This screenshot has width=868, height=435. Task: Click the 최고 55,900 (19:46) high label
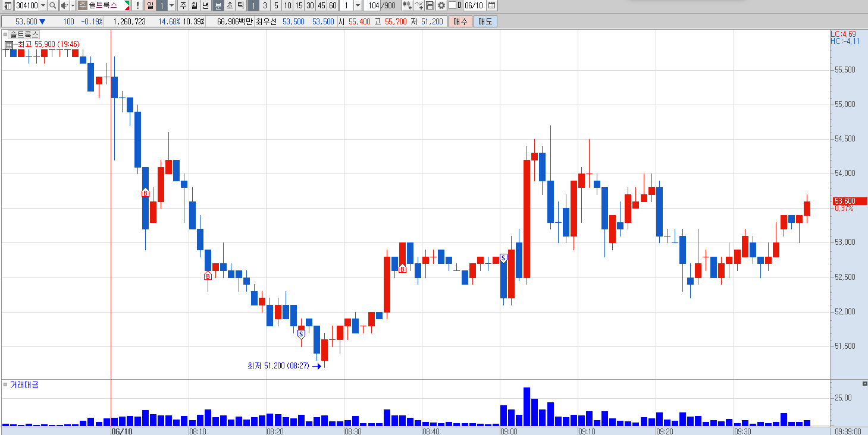point(48,45)
